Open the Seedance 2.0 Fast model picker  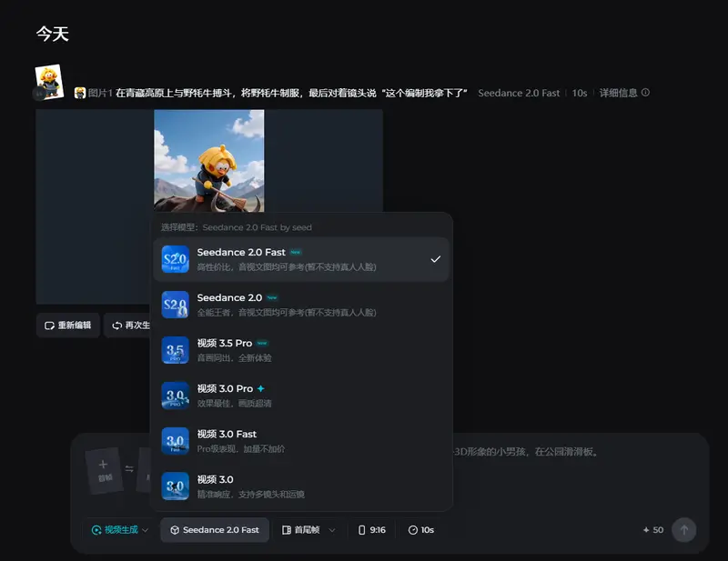(x=214, y=529)
